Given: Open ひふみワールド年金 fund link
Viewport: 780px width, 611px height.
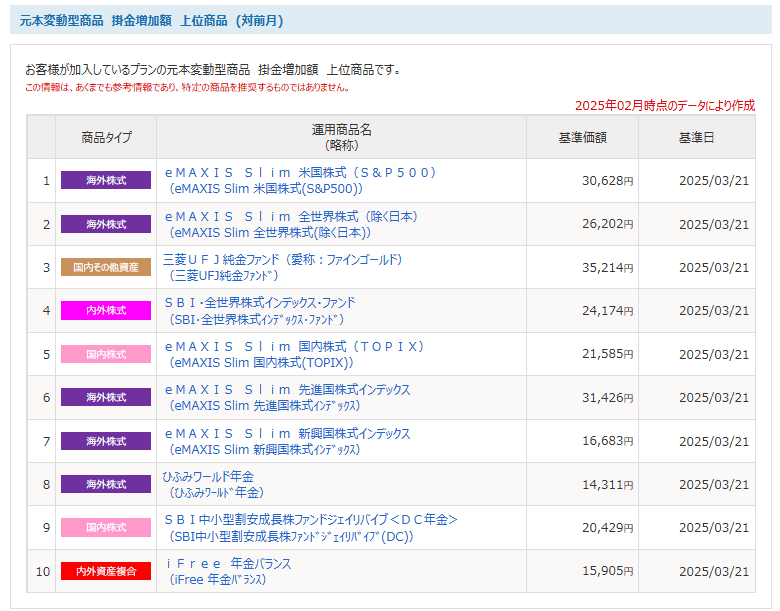Looking at the screenshot, I should [x=213, y=484].
